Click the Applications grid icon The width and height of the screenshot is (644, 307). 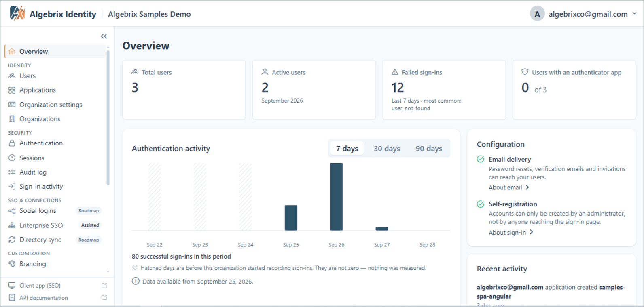coord(12,90)
